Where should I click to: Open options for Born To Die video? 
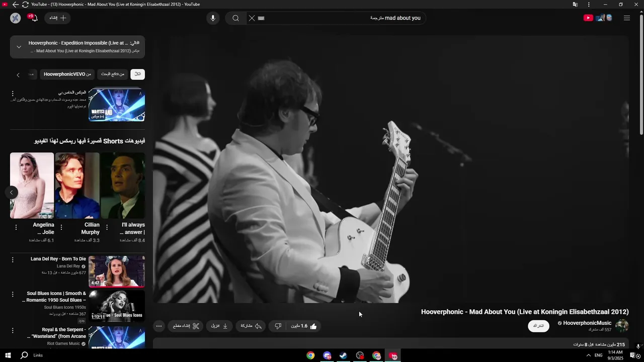(x=13, y=260)
